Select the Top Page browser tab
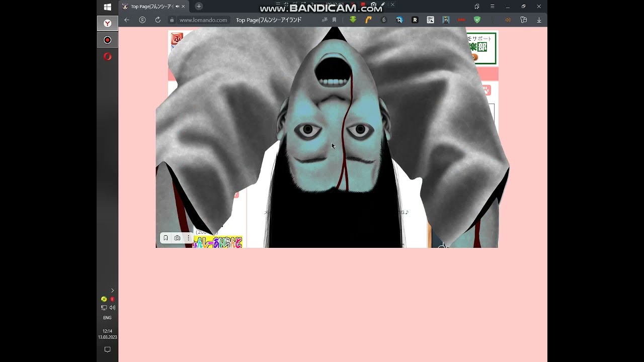The height and width of the screenshot is (362, 644). point(153,7)
